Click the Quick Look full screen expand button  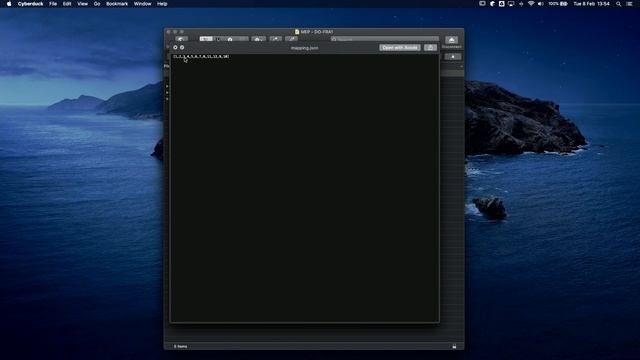coord(182,47)
